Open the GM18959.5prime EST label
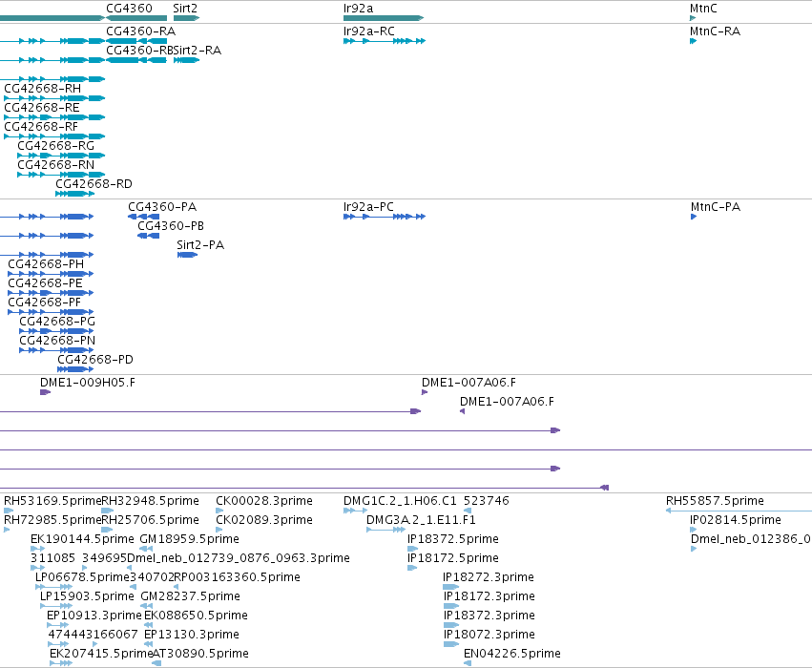 [190, 539]
